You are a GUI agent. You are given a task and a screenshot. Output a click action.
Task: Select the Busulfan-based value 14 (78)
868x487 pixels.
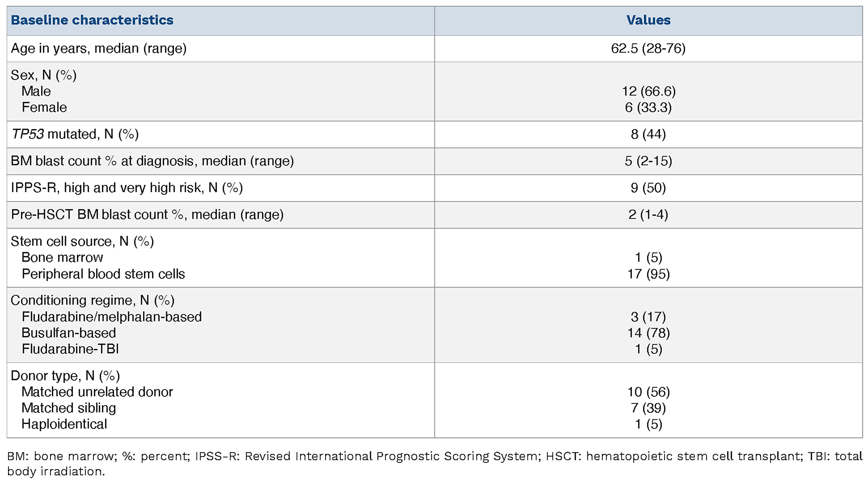click(x=648, y=333)
